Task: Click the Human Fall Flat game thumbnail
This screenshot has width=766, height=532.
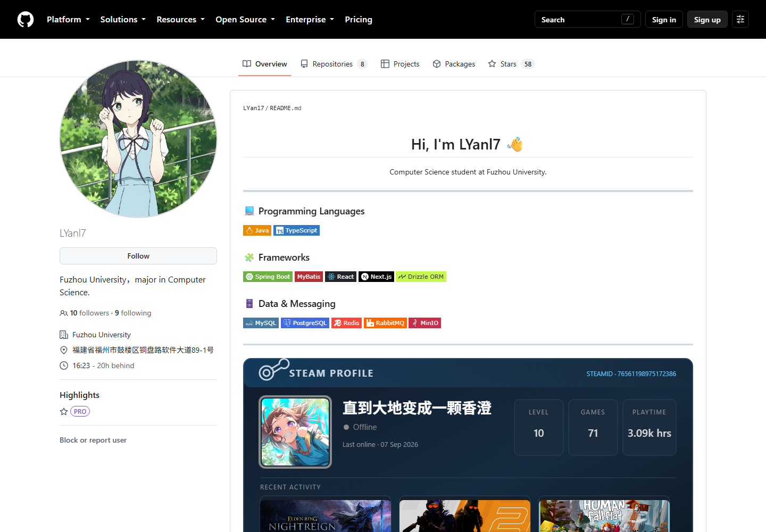Action: pos(604,515)
